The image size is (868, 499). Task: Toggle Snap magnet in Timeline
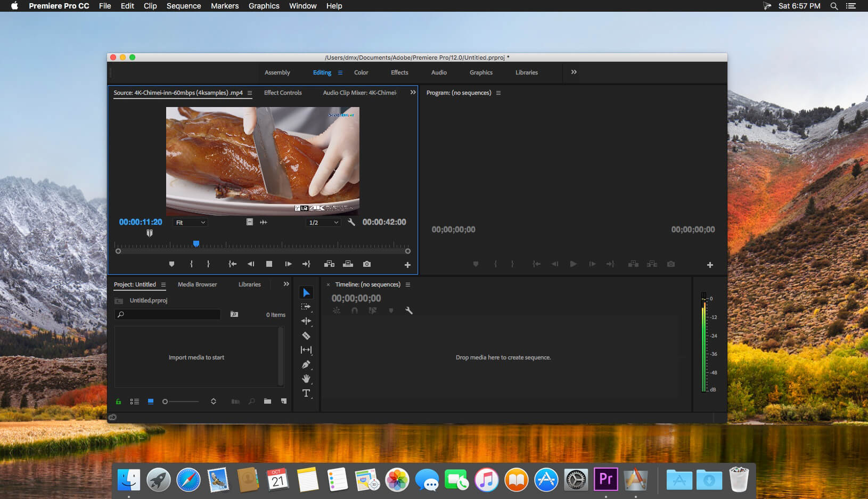coord(355,310)
